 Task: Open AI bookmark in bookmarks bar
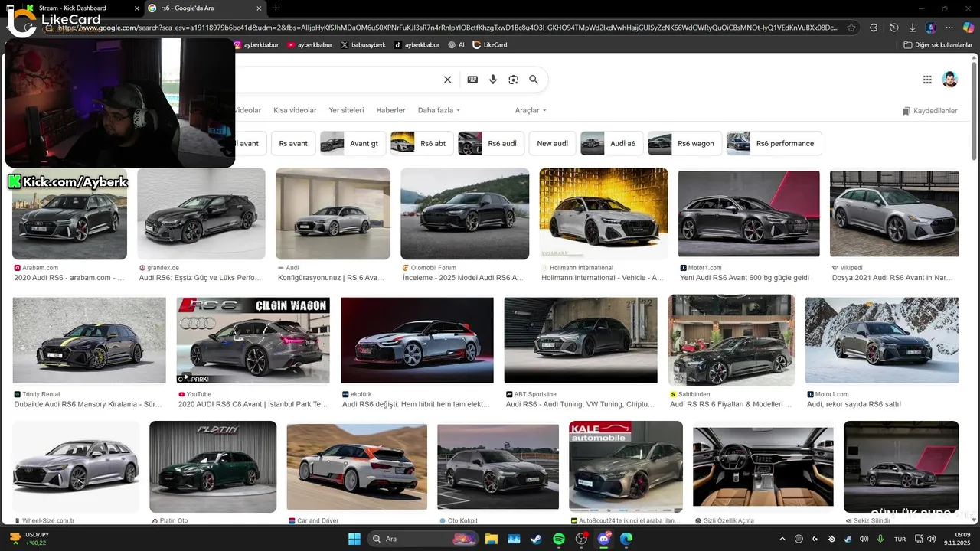coord(456,45)
